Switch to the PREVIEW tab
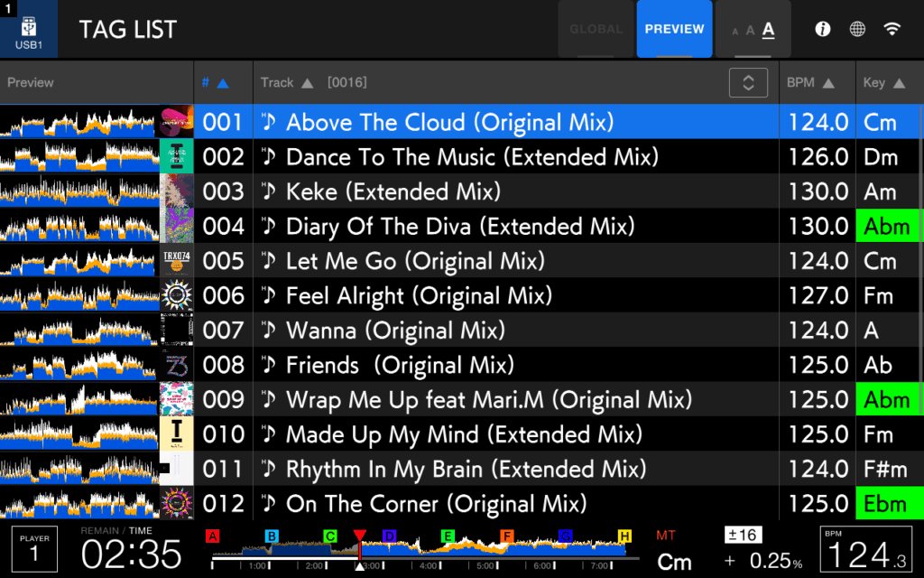The image size is (924, 578). pos(674,28)
